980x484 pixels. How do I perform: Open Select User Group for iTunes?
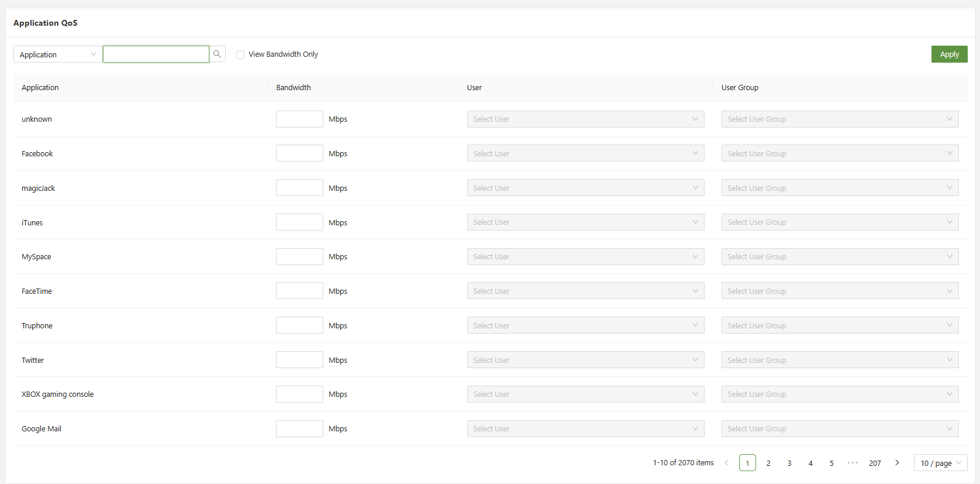(x=840, y=222)
